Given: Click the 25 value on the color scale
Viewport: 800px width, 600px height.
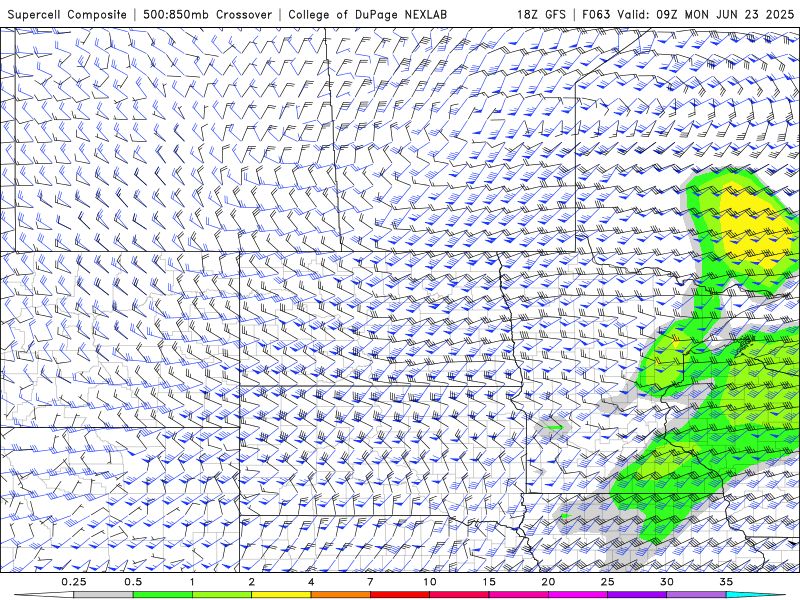Looking at the screenshot, I should 607,582.
